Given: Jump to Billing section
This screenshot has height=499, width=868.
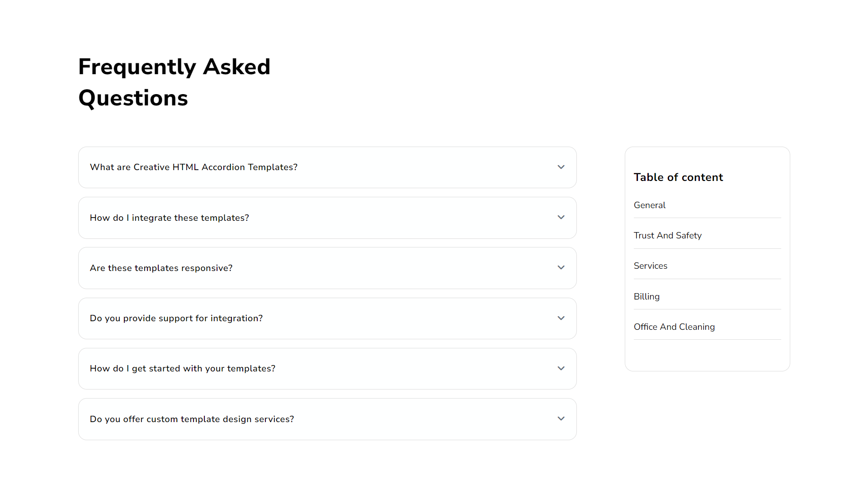Looking at the screenshot, I should (x=646, y=296).
